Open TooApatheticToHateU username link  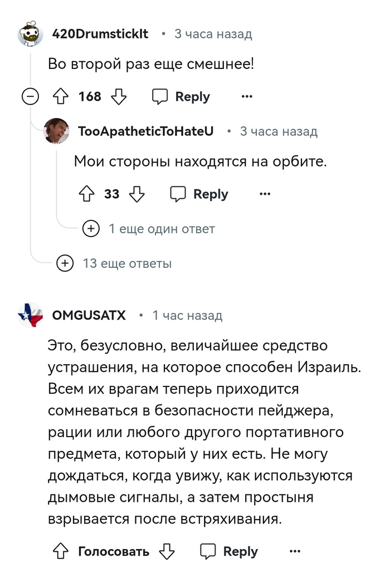[x=145, y=131]
